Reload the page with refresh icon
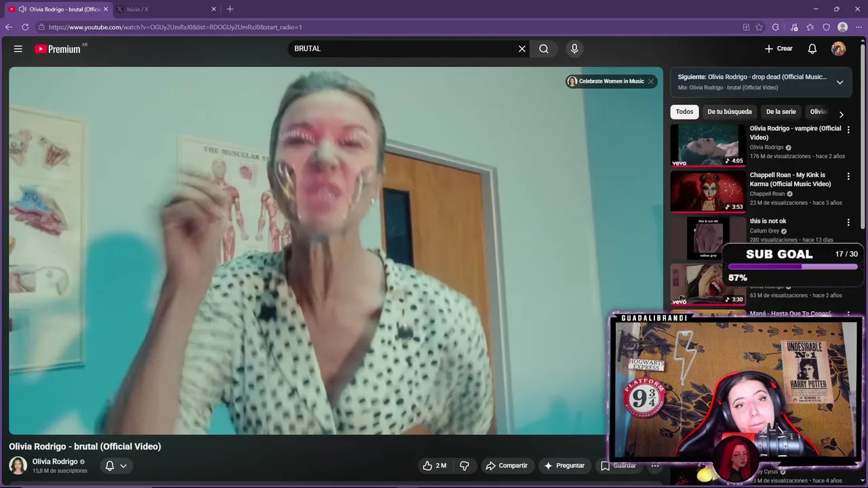This screenshot has height=488, width=868. click(25, 27)
